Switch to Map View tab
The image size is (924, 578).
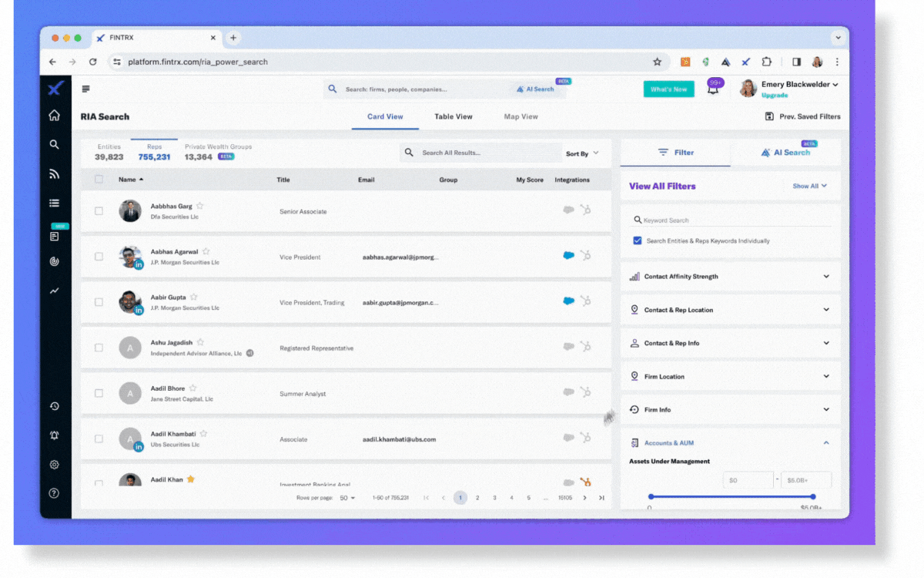(x=521, y=116)
